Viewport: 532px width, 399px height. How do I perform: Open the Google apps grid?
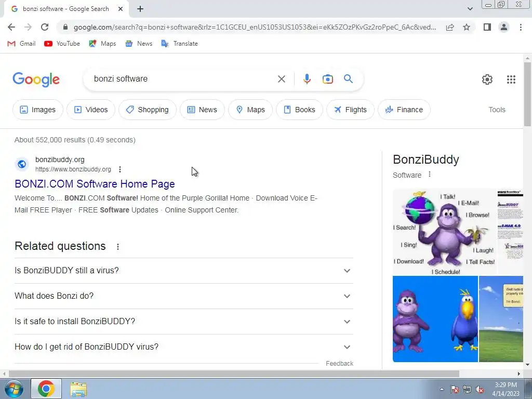tap(511, 79)
